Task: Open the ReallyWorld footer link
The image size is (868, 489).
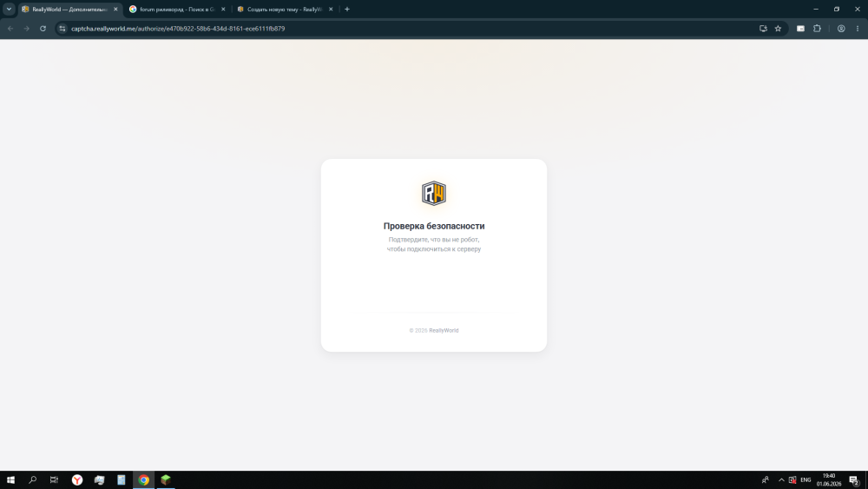Action: pyautogui.click(x=444, y=331)
